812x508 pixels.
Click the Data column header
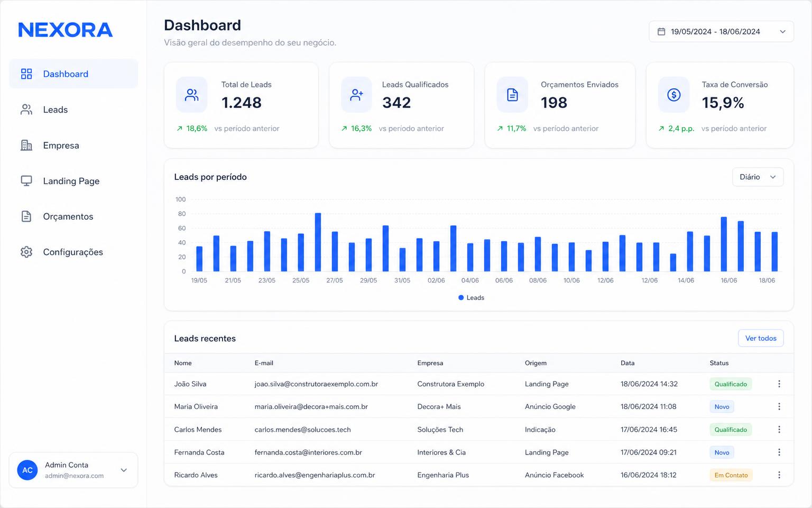point(628,363)
